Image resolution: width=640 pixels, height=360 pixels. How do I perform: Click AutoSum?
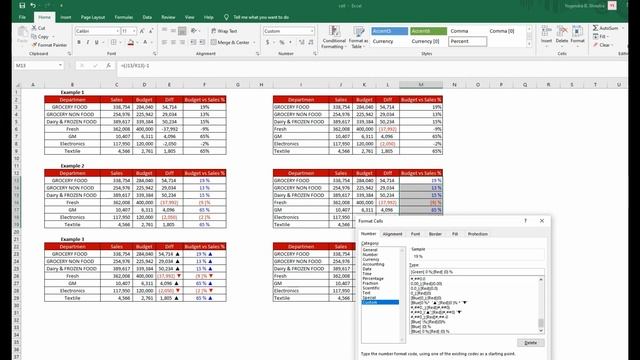tap(606, 28)
